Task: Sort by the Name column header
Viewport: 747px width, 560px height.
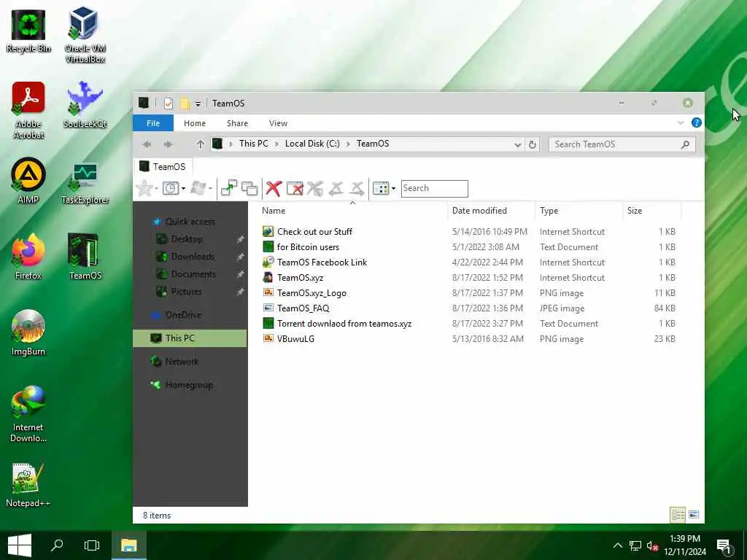Action: coord(352,211)
